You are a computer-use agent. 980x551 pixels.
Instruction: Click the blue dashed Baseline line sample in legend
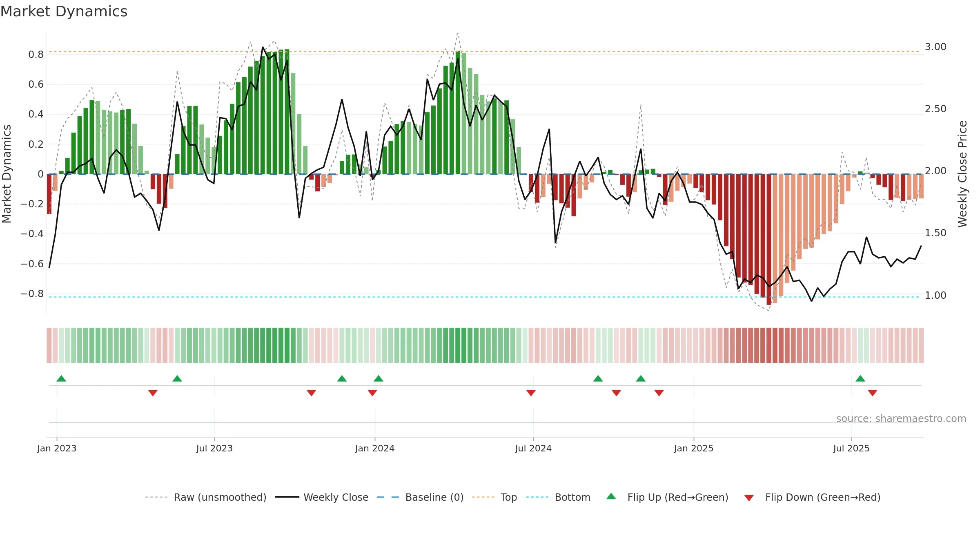click(388, 497)
